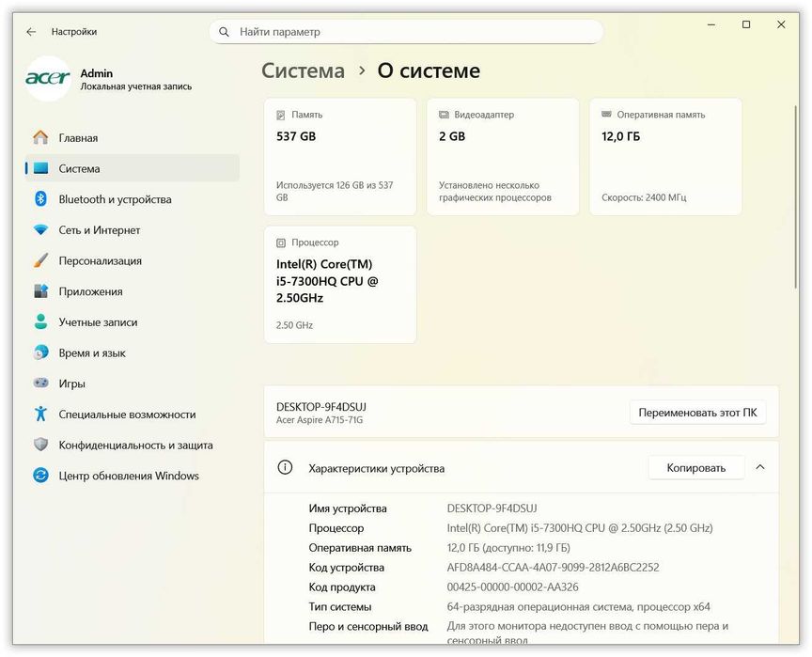Viewport: 812px width, 657px height.
Task: Click the Используется 126 GB из 537 GB text
Action: 335,191
